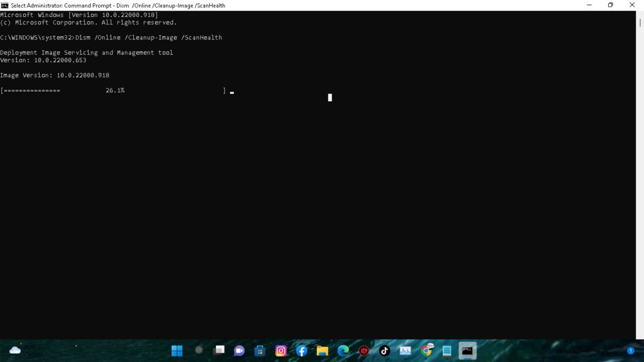Screen dimensions: 644x362
Task: Open the Instagram taskbar icon
Action: coord(281,351)
